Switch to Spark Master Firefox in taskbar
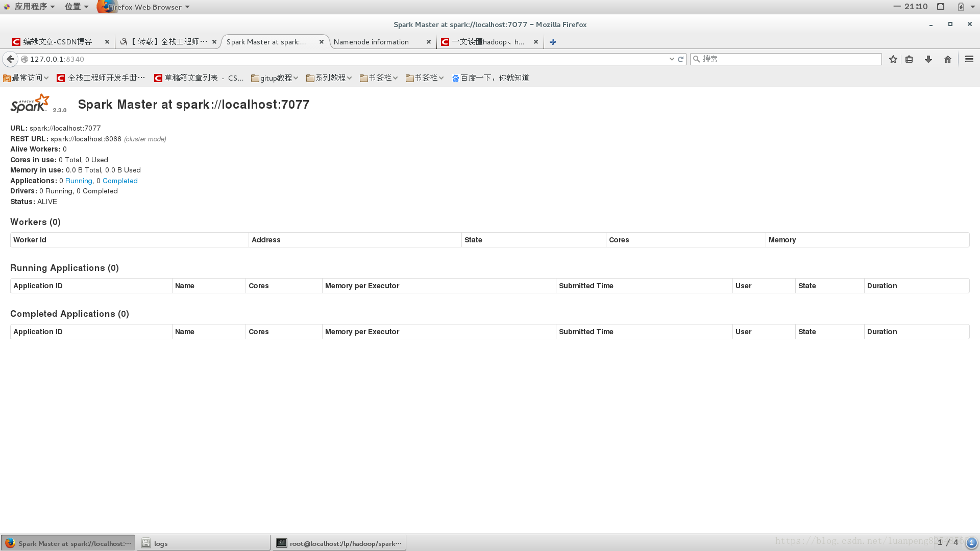 point(68,543)
